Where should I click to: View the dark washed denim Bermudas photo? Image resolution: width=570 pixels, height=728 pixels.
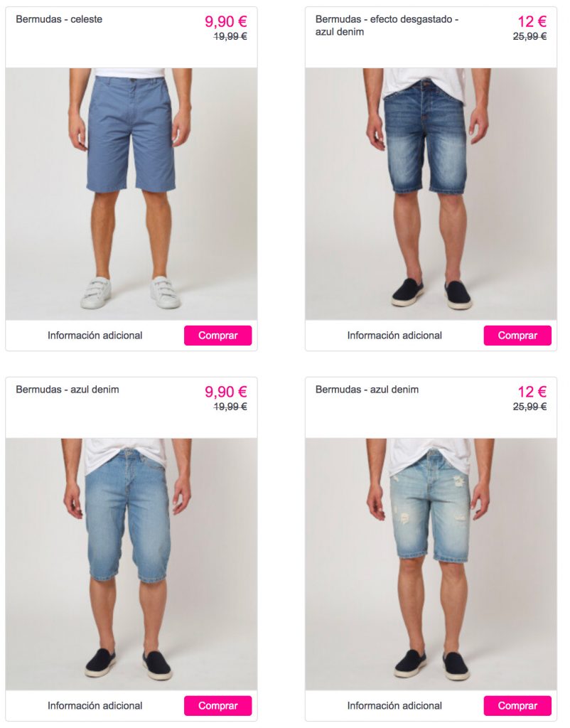pos(431,193)
